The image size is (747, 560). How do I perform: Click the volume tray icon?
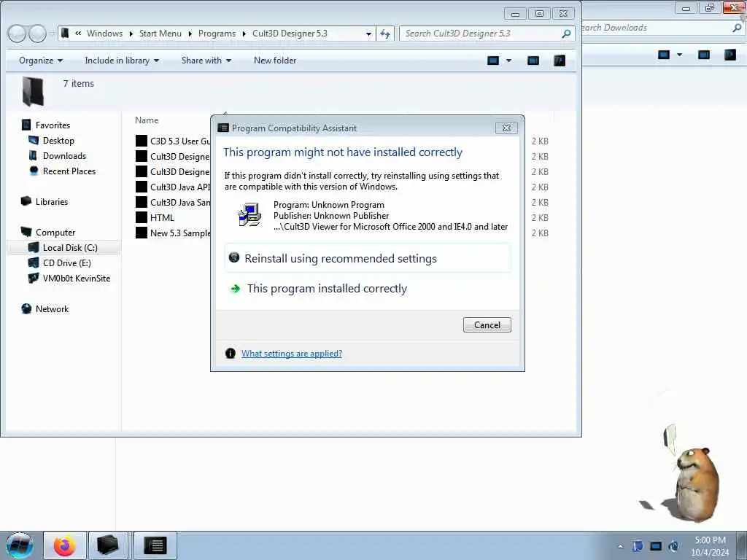(673, 545)
